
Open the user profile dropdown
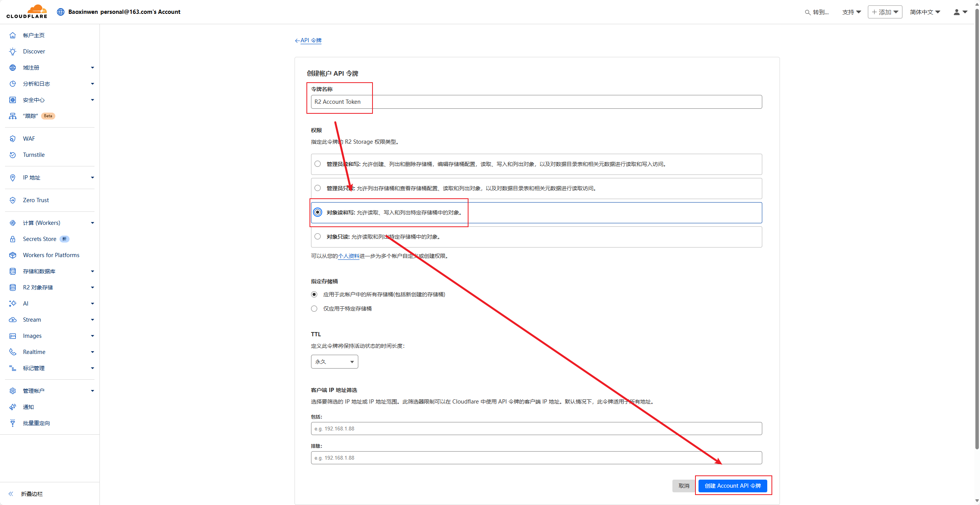pyautogui.click(x=960, y=12)
